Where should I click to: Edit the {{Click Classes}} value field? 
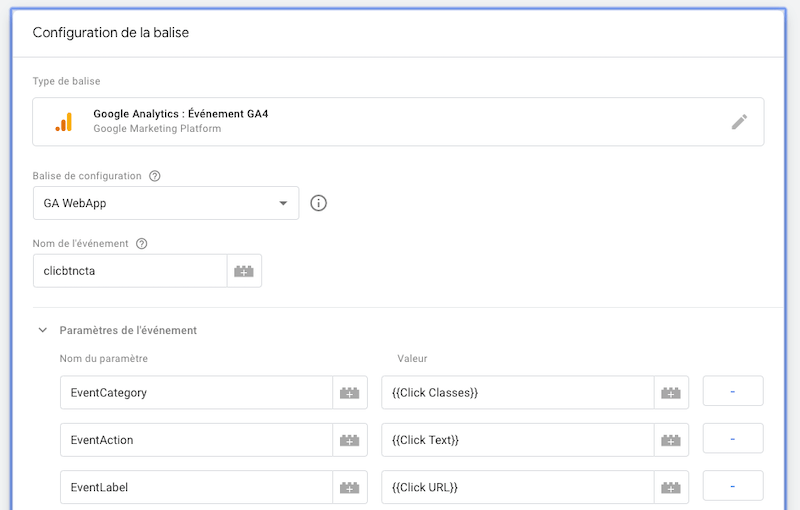(x=518, y=393)
